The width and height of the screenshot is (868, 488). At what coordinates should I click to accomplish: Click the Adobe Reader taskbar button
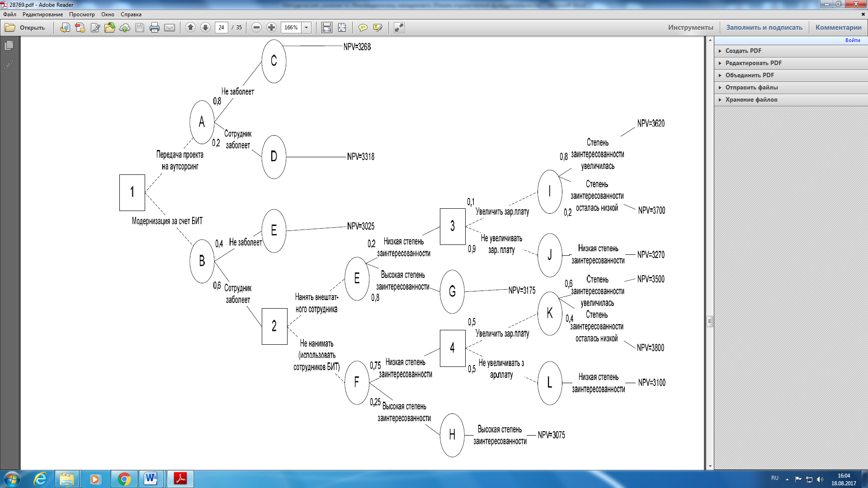point(180,479)
